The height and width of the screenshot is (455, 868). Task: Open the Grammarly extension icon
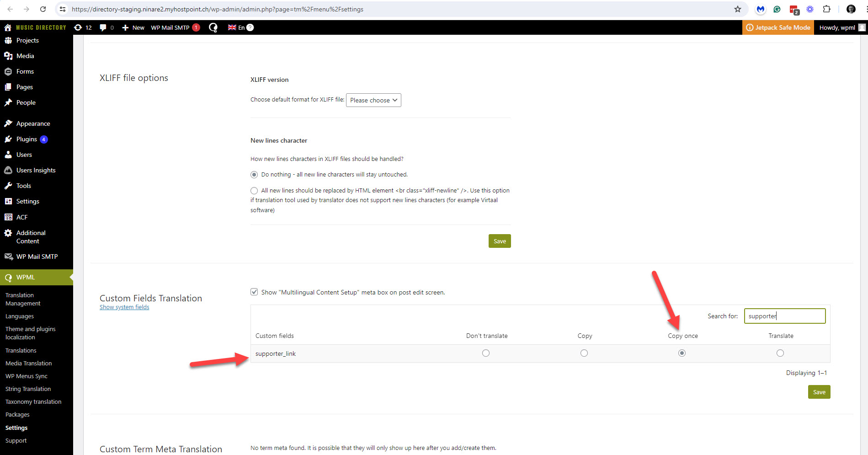tap(777, 9)
